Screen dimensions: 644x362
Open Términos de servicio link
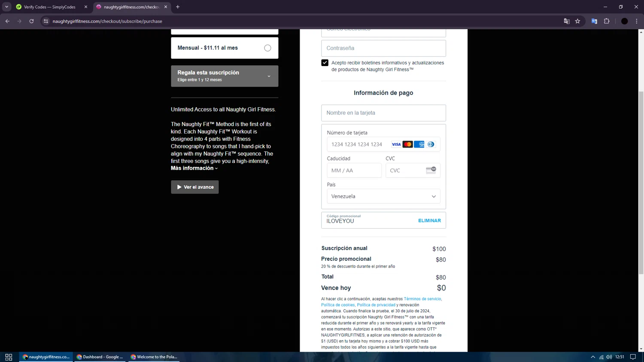point(422,299)
